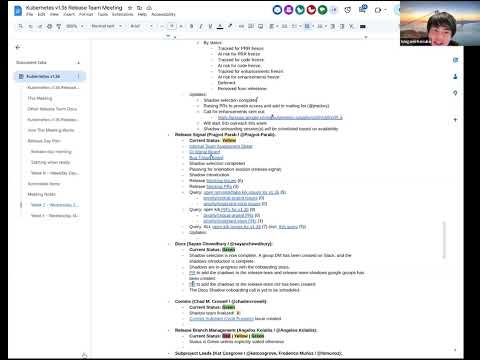Click the Print icon

pyautogui.click(x=49, y=26)
